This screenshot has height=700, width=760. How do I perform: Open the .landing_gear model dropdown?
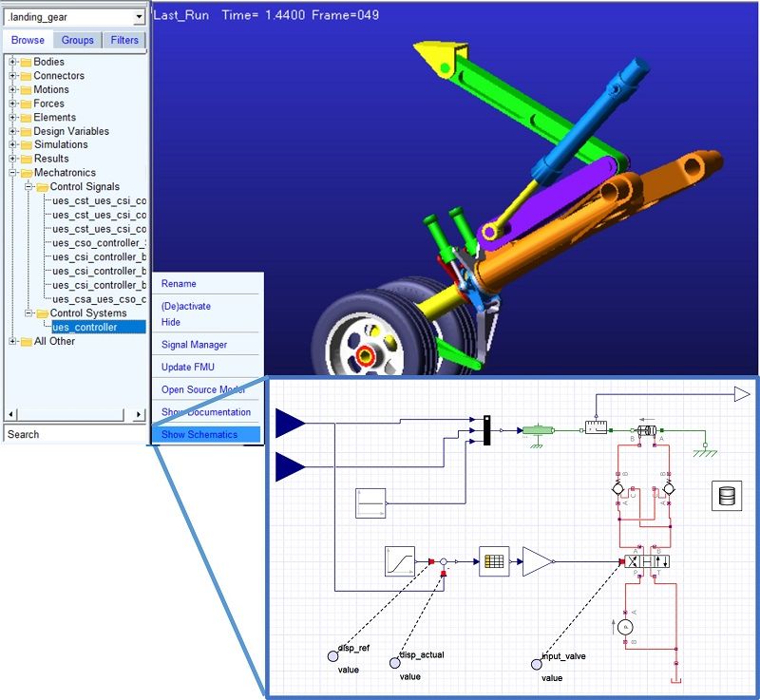pyautogui.click(x=139, y=17)
